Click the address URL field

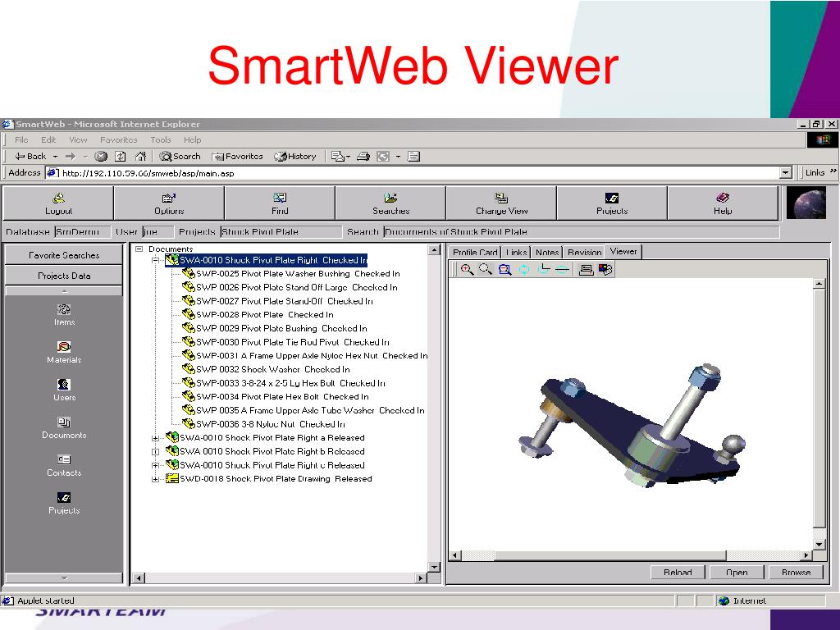click(413, 173)
